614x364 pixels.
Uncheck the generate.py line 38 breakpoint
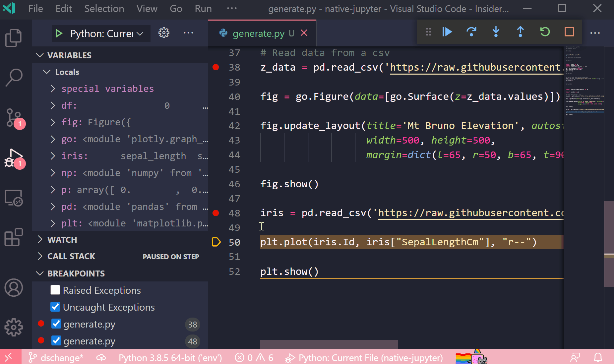(56, 324)
